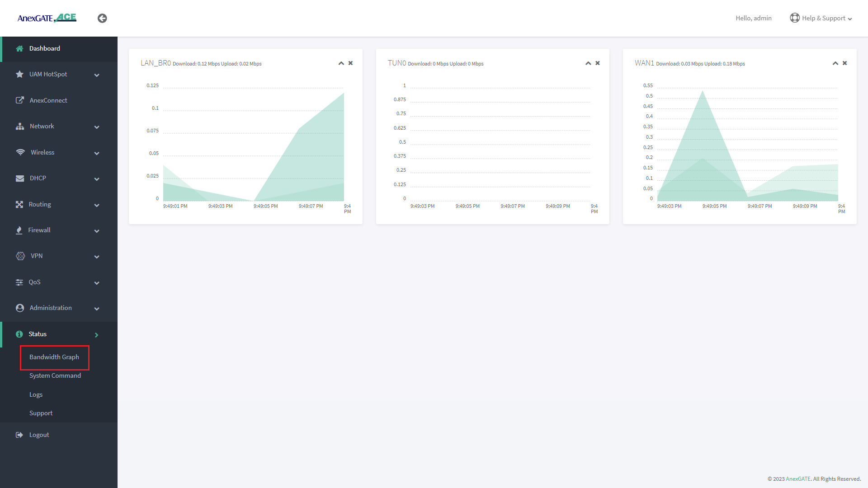
Task: Click the VPN globe icon
Action: pos(20,256)
